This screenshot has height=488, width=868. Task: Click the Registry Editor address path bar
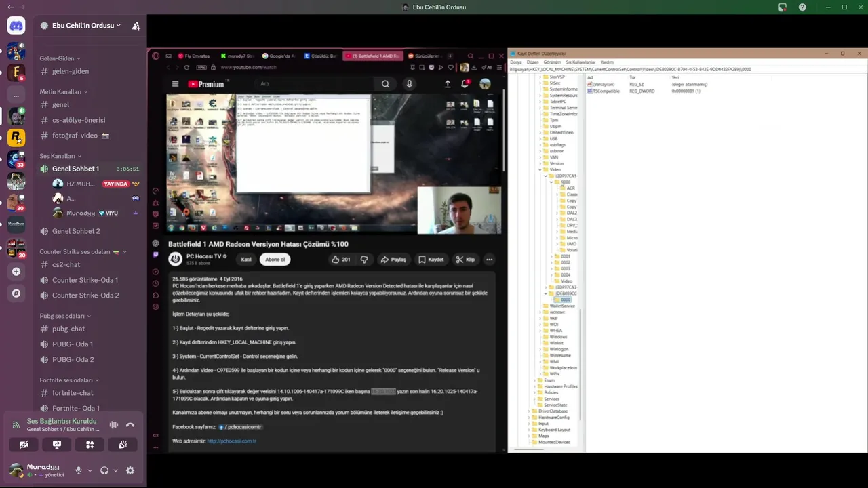coord(688,69)
